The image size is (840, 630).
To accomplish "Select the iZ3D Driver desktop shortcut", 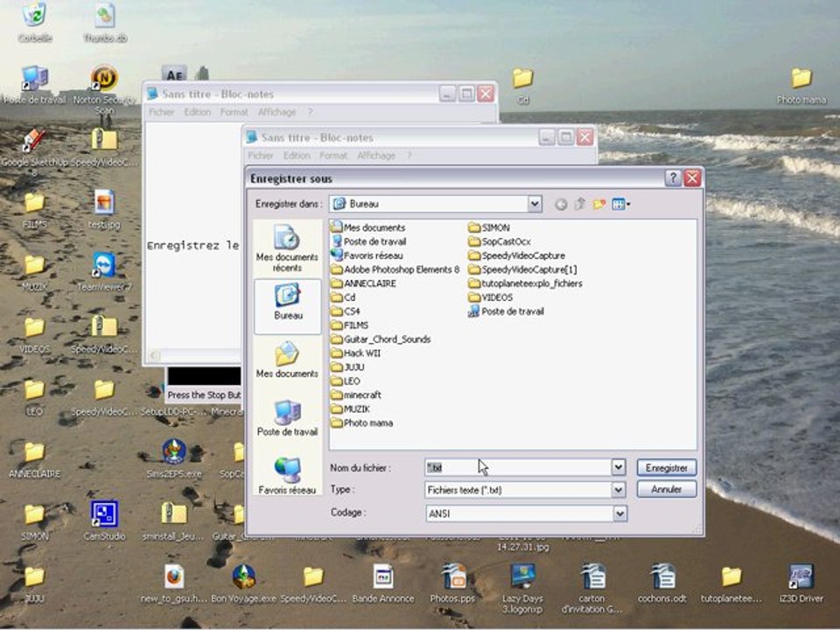I will click(801, 583).
